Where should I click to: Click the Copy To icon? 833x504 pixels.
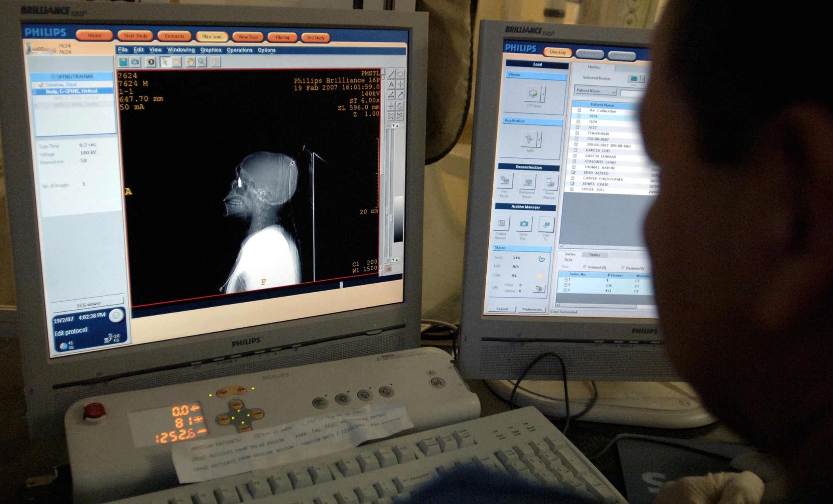(x=546, y=225)
